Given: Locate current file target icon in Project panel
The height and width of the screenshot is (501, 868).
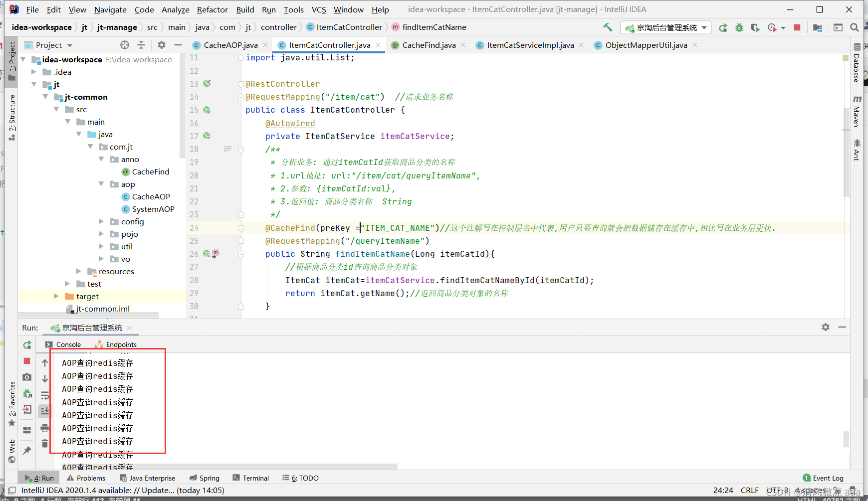Looking at the screenshot, I should (x=125, y=45).
